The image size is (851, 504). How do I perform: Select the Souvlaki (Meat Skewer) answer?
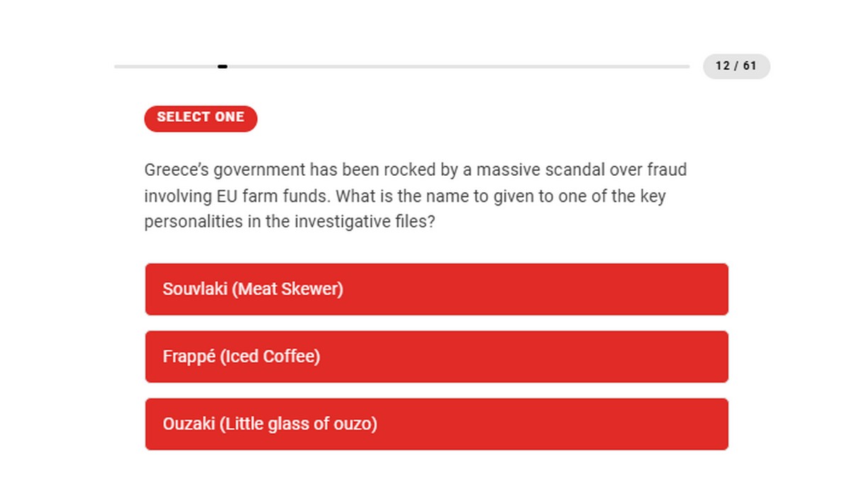pos(436,289)
